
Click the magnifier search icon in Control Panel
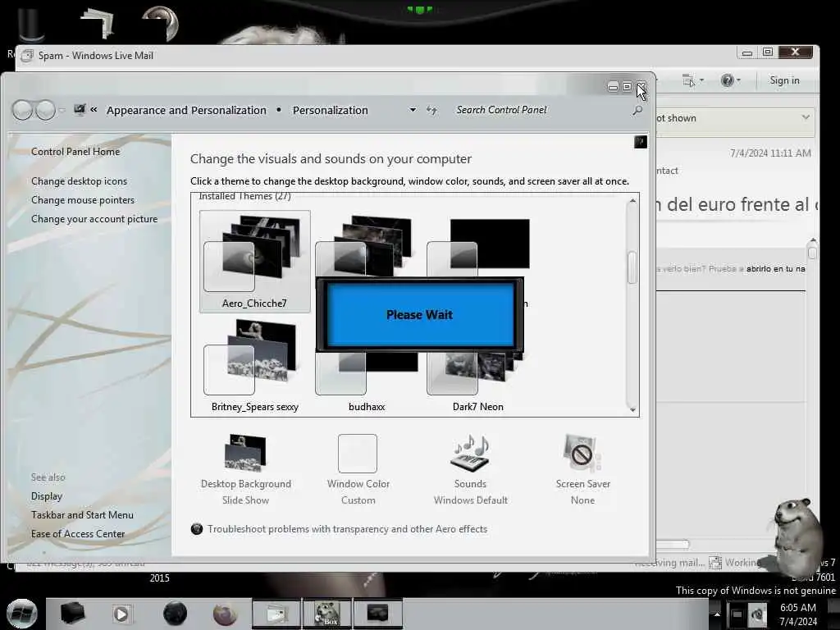pyautogui.click(x=637, y=111)
